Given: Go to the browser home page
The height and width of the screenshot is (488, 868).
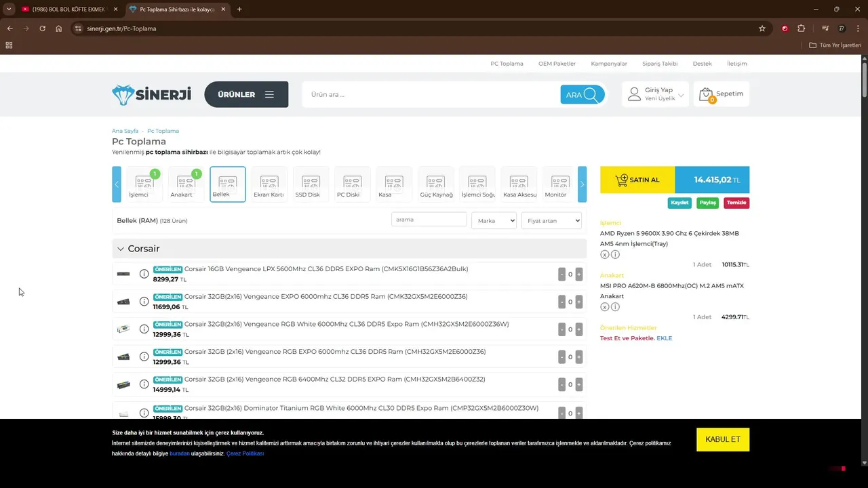Looking at the screenshot, I should [x=59, y=28].
